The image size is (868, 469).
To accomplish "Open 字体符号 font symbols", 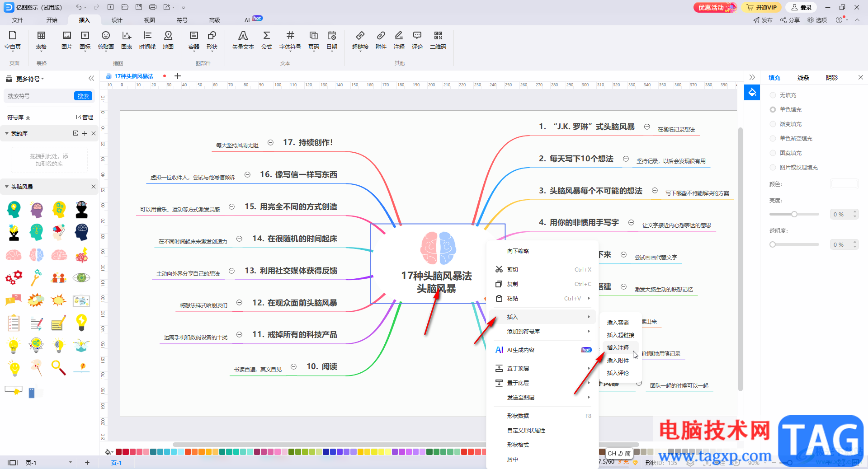I will coord(290,40).
